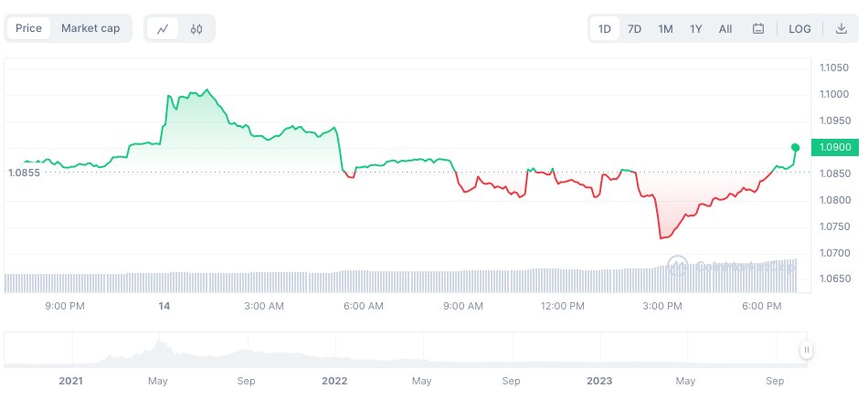Switch to line chart view
The width and height of the screenshot is (868, 399).
click(x=163, y=28)
